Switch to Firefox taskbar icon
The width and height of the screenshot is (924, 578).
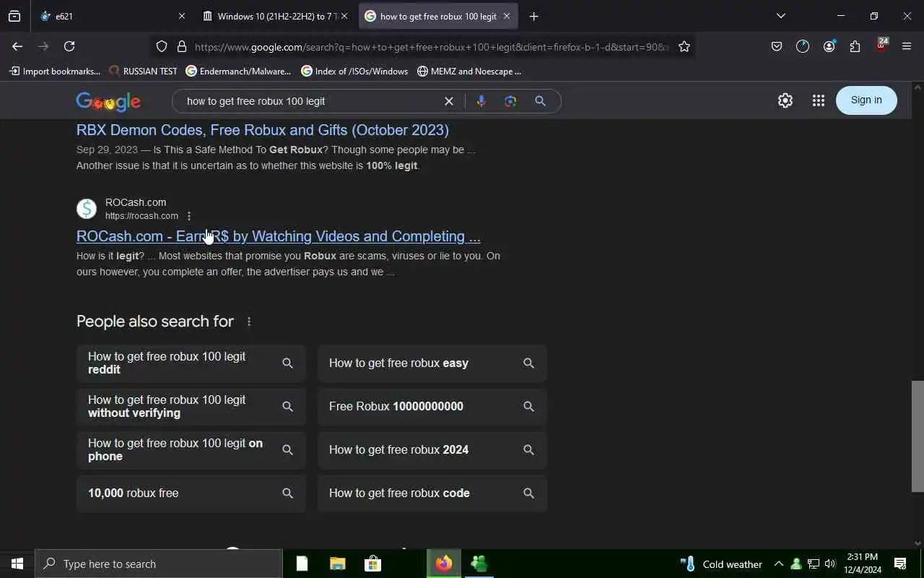[x=443, y=564]
